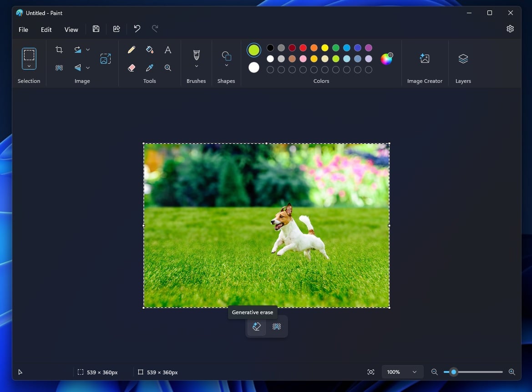The width and height of the screenshot is (532, 392).
Task: Click the Remove background icon
Action: point(59,67)
